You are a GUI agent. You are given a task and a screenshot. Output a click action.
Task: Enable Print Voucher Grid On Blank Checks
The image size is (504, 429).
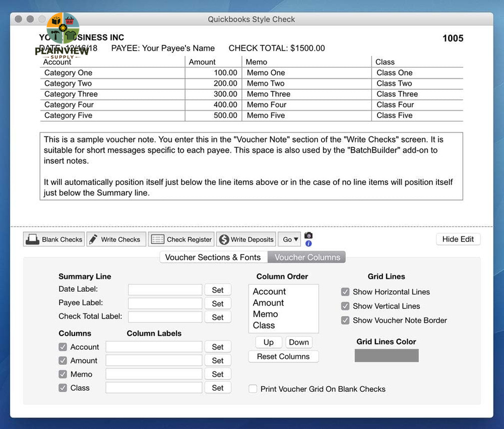[x=253, y=389]
